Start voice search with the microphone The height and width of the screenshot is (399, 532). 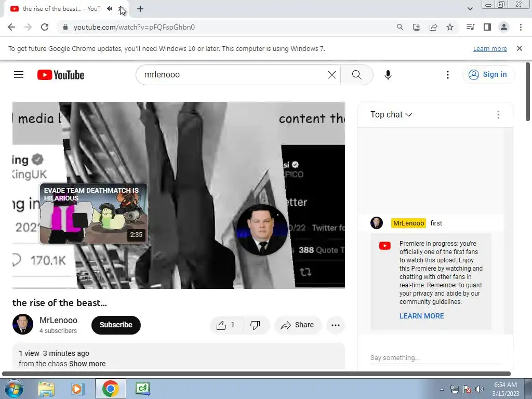tap(388, 75)
